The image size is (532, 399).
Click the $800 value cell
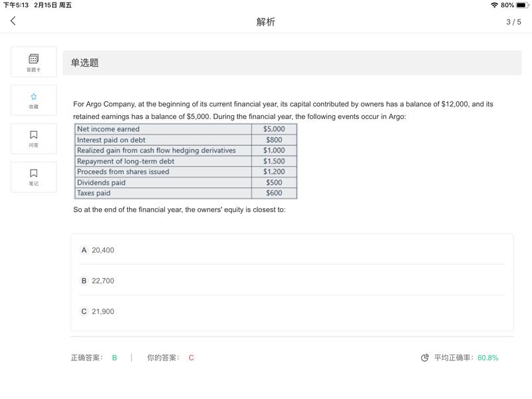coord(274,140)
